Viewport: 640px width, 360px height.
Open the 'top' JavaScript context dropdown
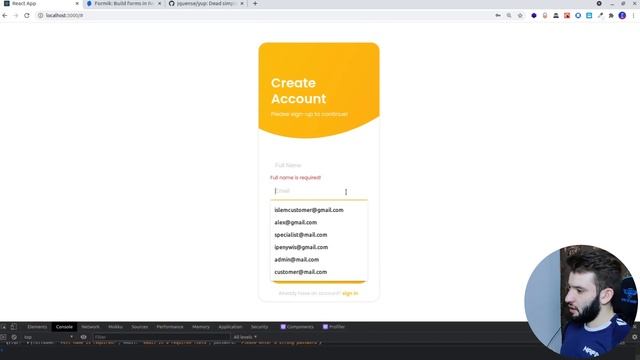[49, 337]
